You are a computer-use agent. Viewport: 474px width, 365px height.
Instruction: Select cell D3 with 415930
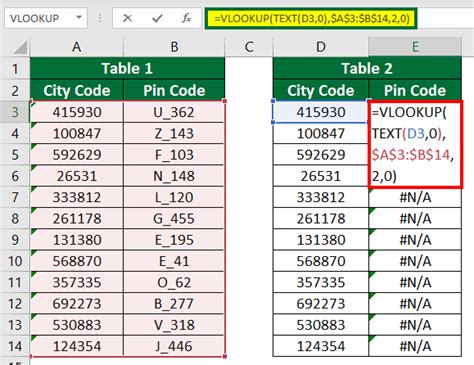(x=321, y=112)
